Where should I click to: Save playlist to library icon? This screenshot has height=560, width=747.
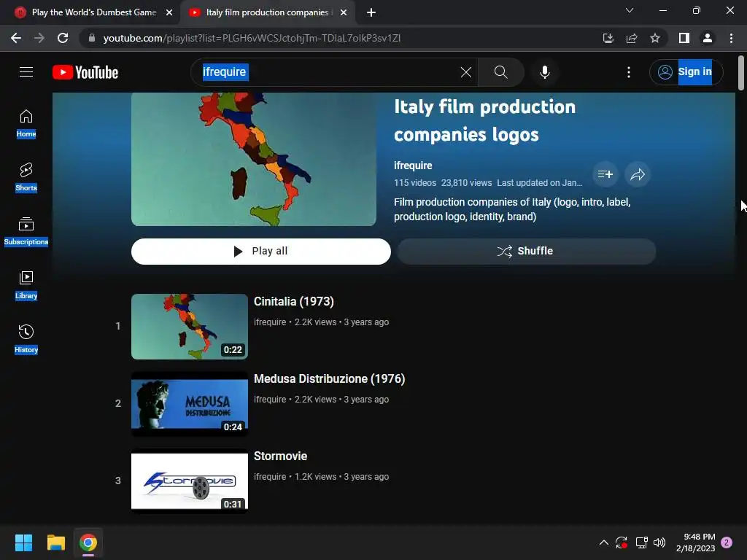pyautogui.click(x=605, y=174)
